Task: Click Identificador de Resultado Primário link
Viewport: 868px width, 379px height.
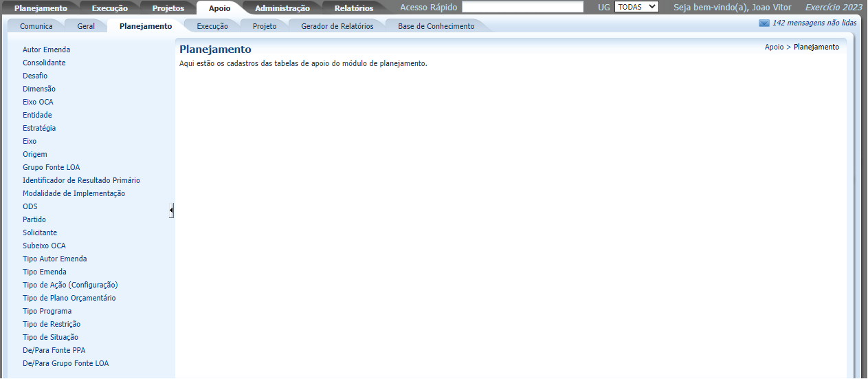Action: [81, 180]
